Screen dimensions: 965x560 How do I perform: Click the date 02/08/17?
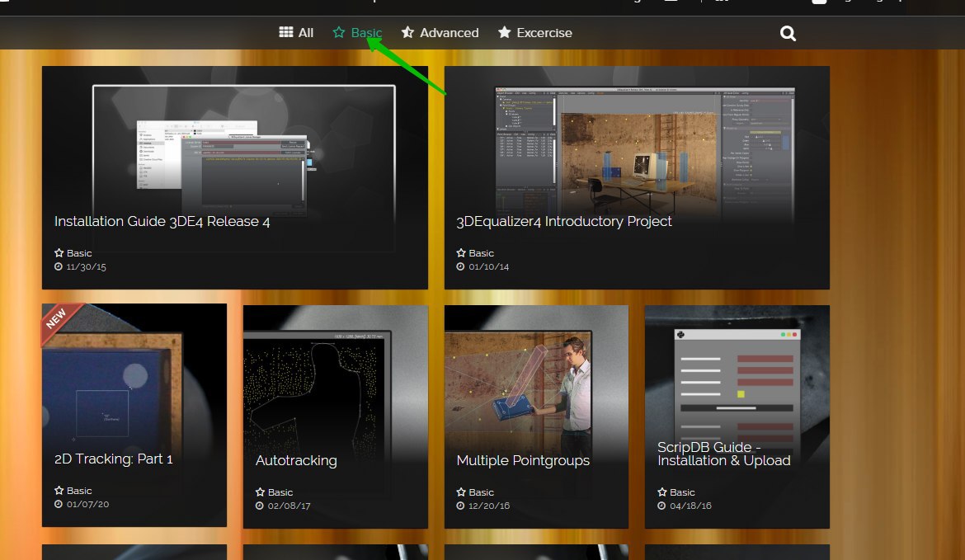point(289,506)
